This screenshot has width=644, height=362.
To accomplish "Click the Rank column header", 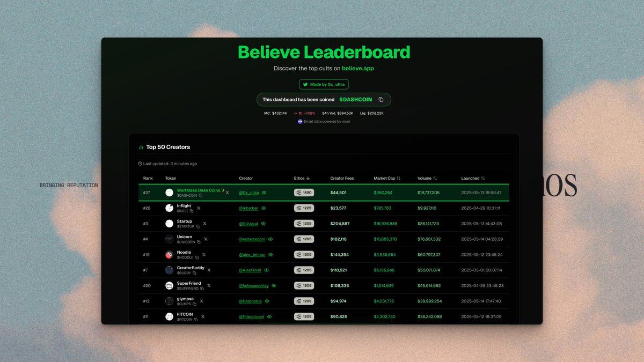I will 148,178.
